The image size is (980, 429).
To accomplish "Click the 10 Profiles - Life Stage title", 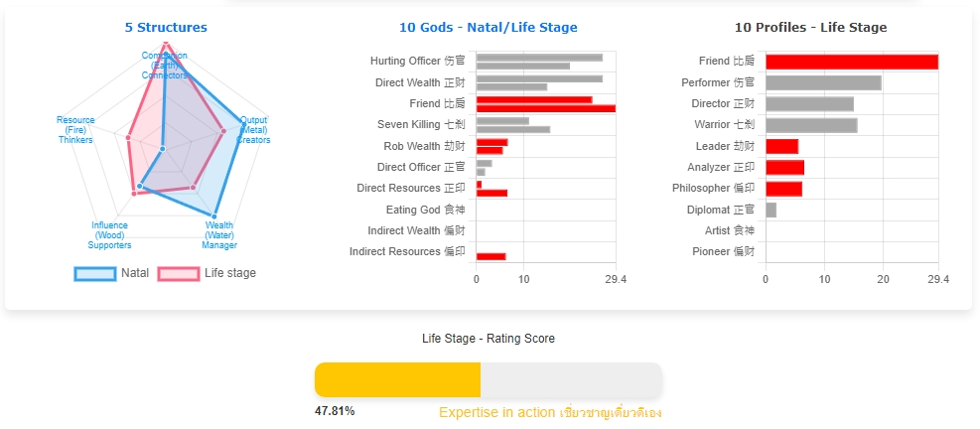I will pyautogui.click(x=810, y=28).
